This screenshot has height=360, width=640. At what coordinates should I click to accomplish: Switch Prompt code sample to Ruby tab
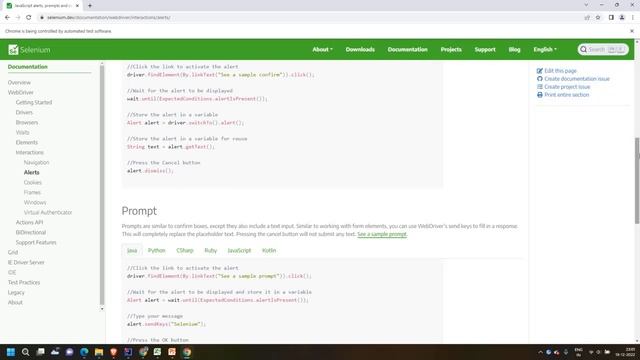(x=211, y=250)
